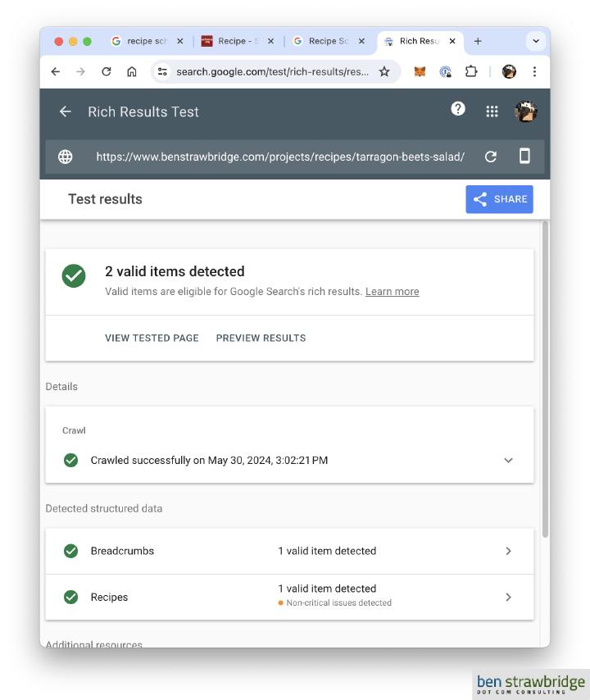Expand the Breadcrumbs result details
Screen dimensions: 590x700
[x=509, y=551]
